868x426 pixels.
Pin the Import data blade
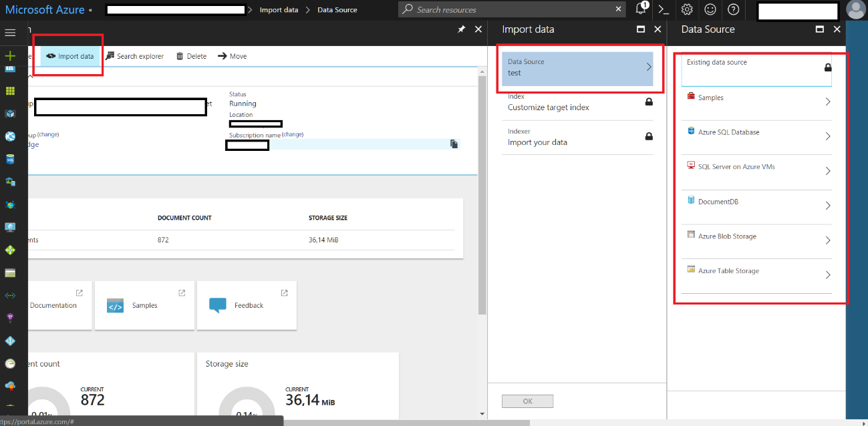point(460,29)
